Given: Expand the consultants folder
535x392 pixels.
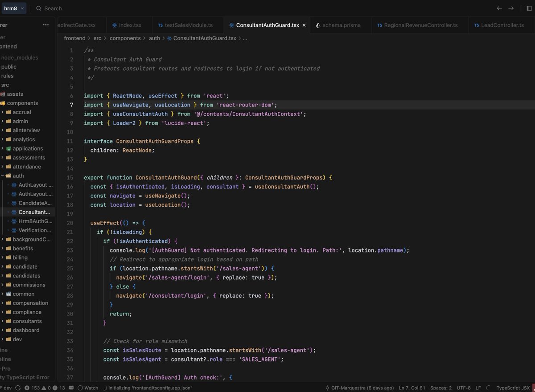Looking at the screenshot, I should click(x=27, y=321).
